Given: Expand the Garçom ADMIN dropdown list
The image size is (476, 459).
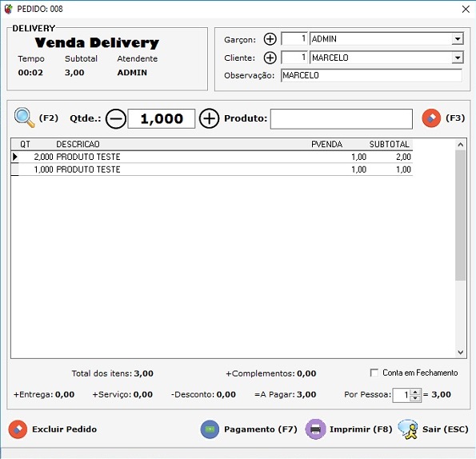Looking at the screenshot, I should point(458,39).
